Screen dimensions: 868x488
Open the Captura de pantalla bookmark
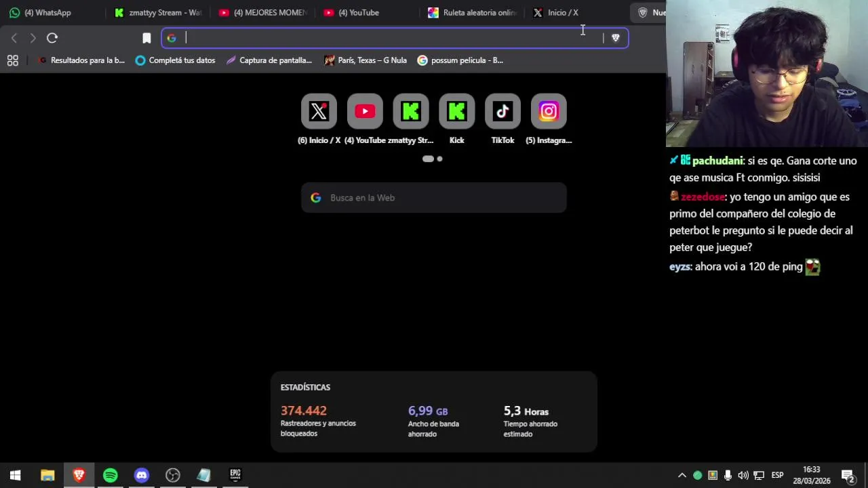[269, 60]
